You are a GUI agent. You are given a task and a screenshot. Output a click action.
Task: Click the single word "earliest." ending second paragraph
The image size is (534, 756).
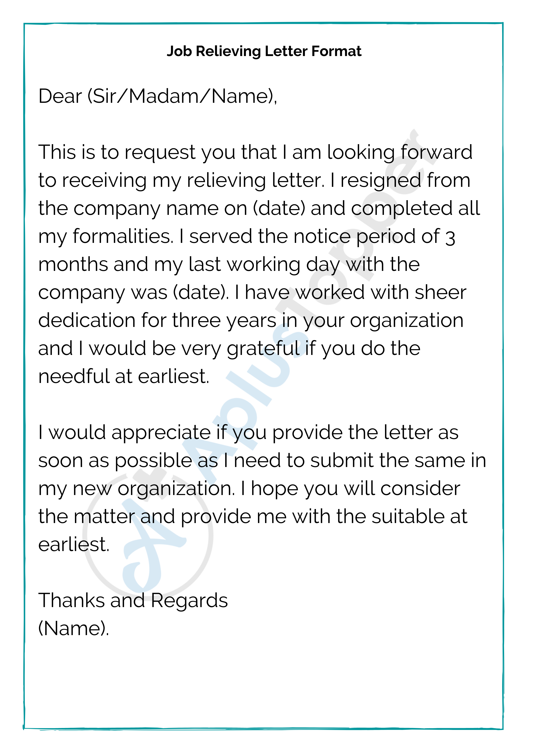coord(74,545)
